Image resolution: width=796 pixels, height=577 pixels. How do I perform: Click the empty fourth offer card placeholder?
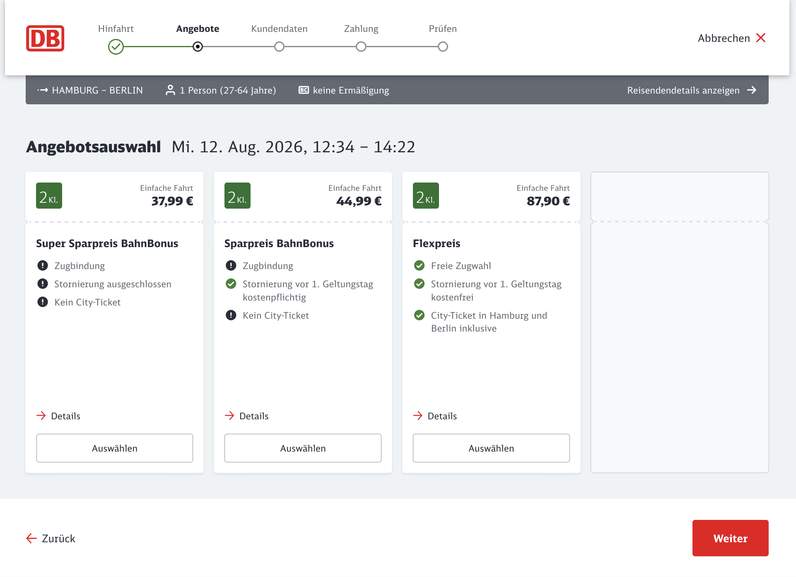click(679, 322)
